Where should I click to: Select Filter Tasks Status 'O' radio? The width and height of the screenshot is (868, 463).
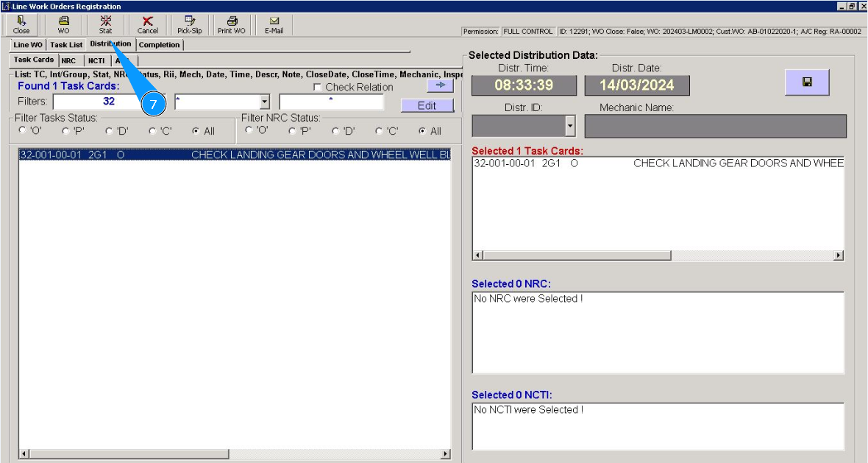pos(22,130)
